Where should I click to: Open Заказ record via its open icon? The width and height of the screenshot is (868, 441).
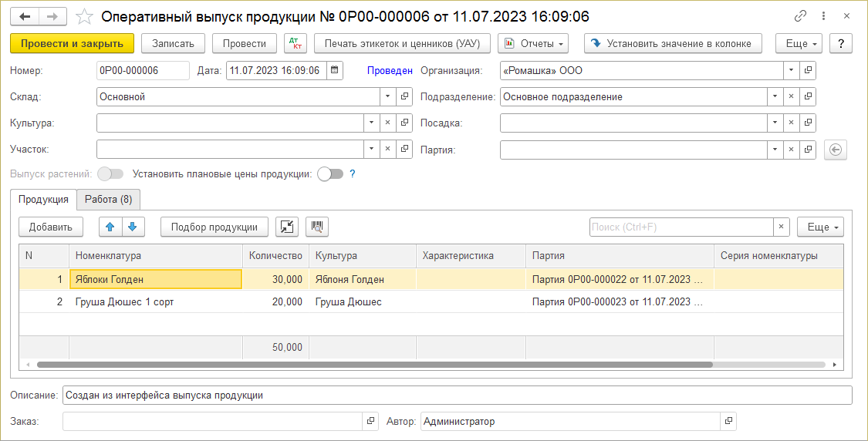pyautogui.click(x=370, y=421)
